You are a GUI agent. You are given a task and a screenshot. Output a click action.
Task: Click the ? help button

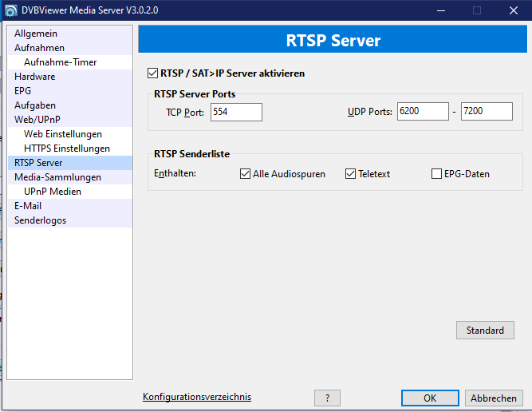coord(327,398)
